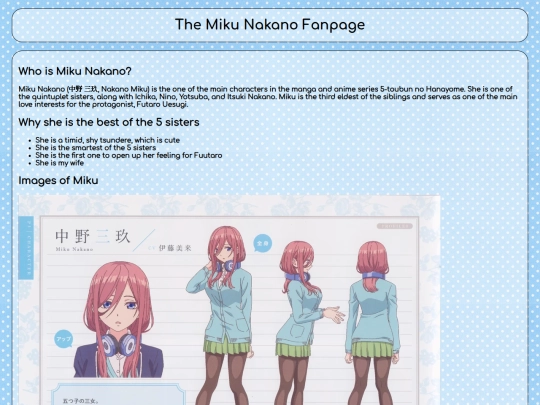Click the 'The Miku Nakano Fanpage' title
540x405 pixels.
[x=270, y=25]
